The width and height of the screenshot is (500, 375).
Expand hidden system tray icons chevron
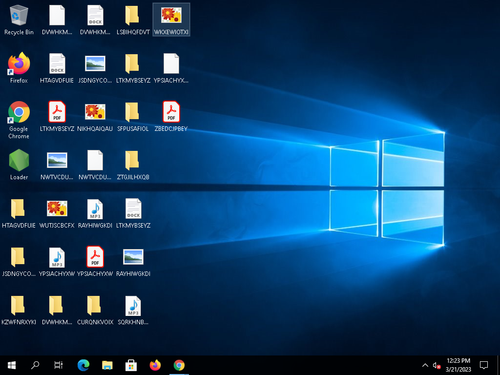click(425, 365)
